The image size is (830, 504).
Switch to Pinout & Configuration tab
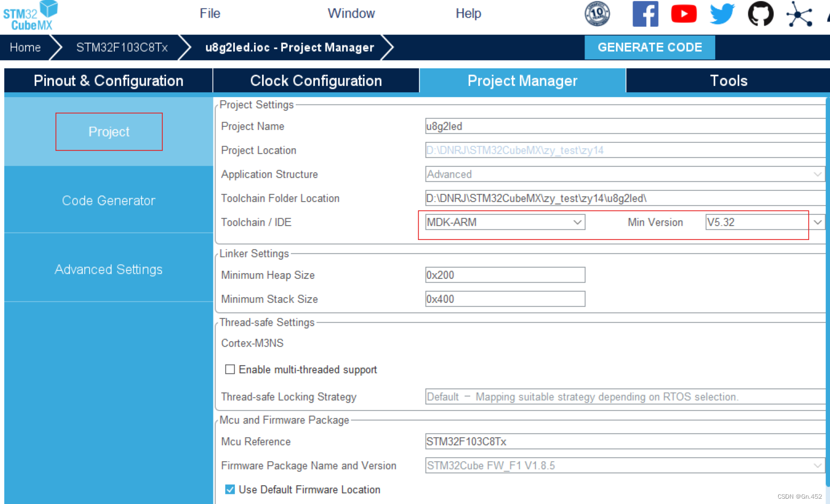[108, 81]
